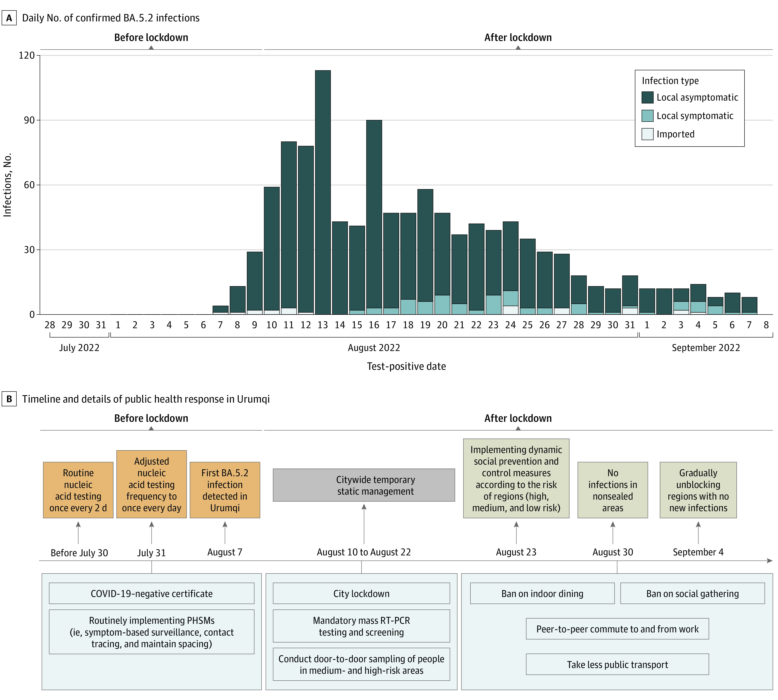This screenshot has width=778, height=700.
Task: Select the August 24 infection bar
Action: click(x=511, y=268)
